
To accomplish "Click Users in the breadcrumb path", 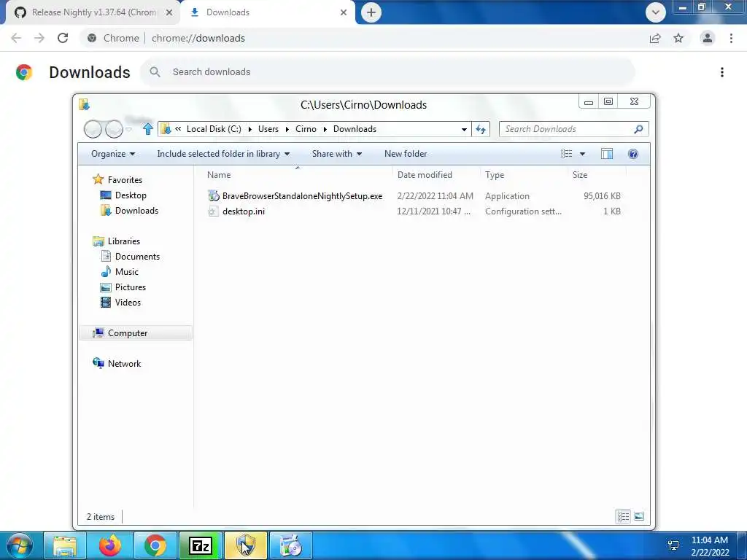I will 268,129.
